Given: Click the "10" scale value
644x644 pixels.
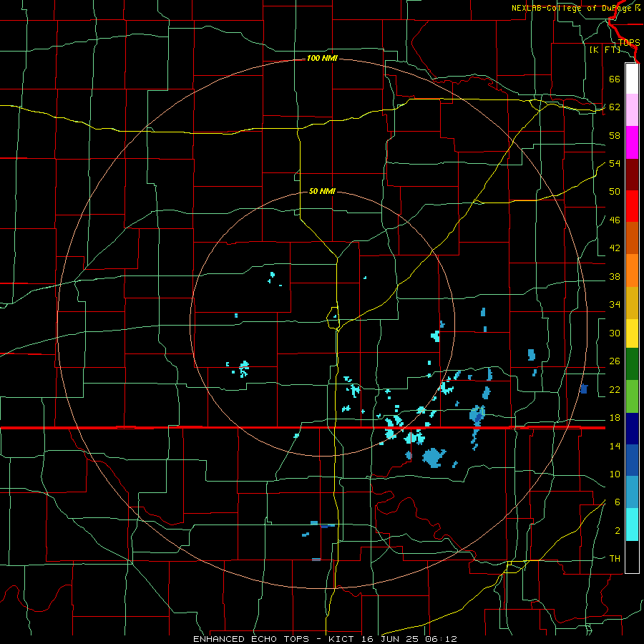Looking at the screenshot, I should (615, 474).
